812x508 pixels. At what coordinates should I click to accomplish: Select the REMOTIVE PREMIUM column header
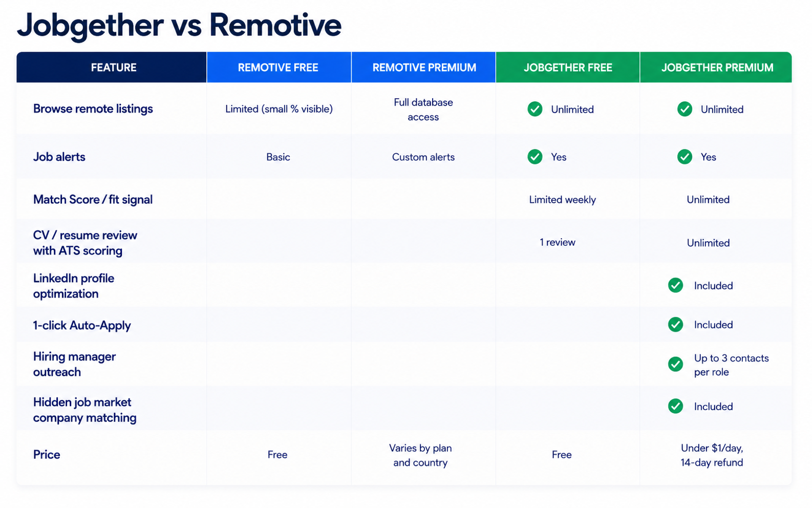click(423, 67)
